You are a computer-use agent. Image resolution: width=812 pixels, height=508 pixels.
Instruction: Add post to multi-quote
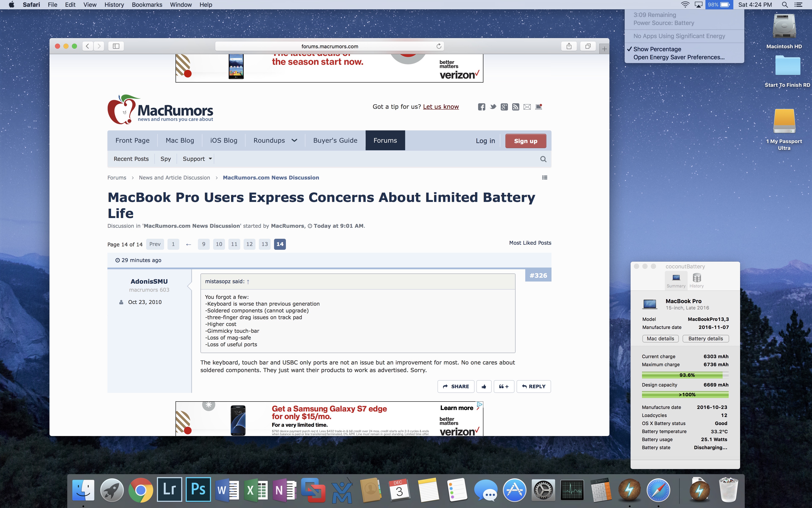point(504,386)
